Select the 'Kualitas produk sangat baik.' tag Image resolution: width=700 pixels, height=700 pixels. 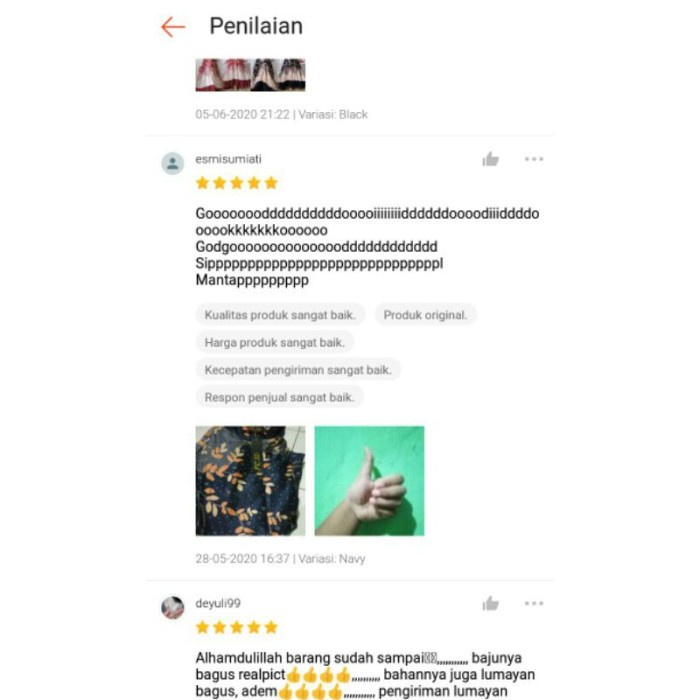[280, 315]
